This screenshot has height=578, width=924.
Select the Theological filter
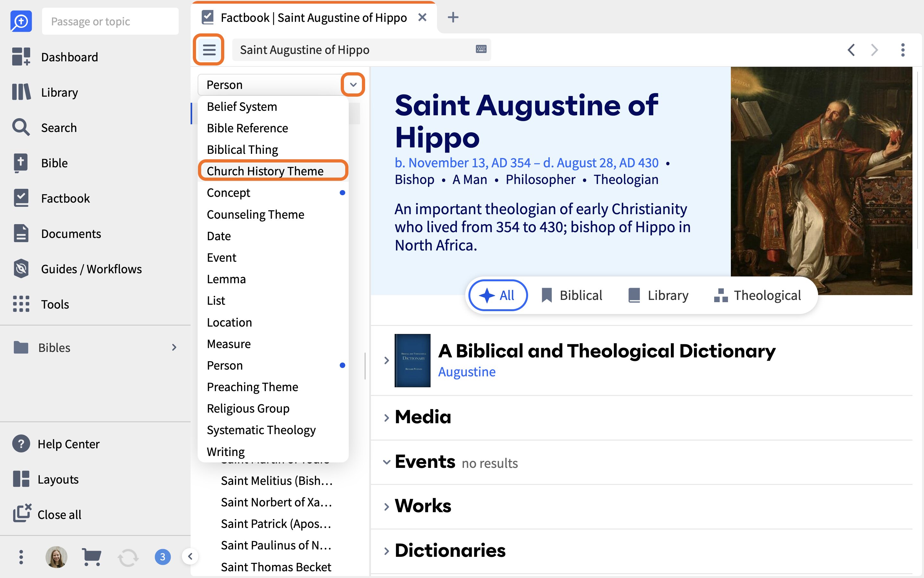pos(757,295)
